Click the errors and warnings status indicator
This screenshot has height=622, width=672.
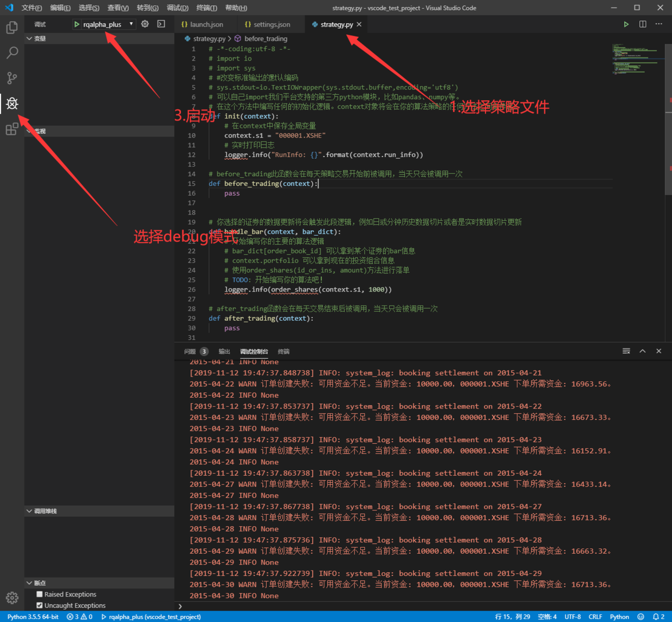coord(79,617)
